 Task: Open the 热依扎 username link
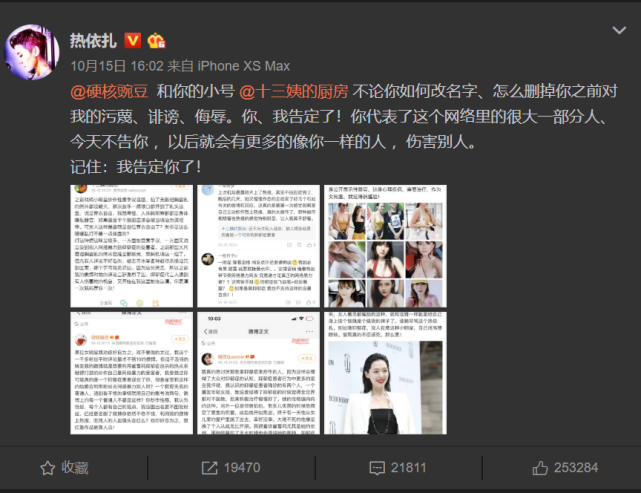coord(93,40)
